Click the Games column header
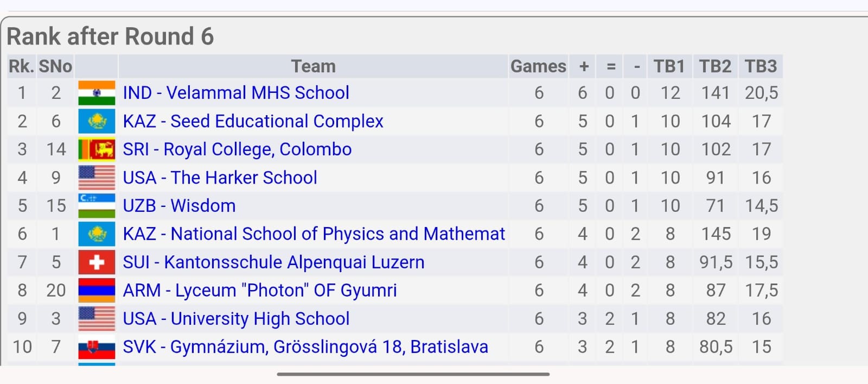 (x=538, y=66)
